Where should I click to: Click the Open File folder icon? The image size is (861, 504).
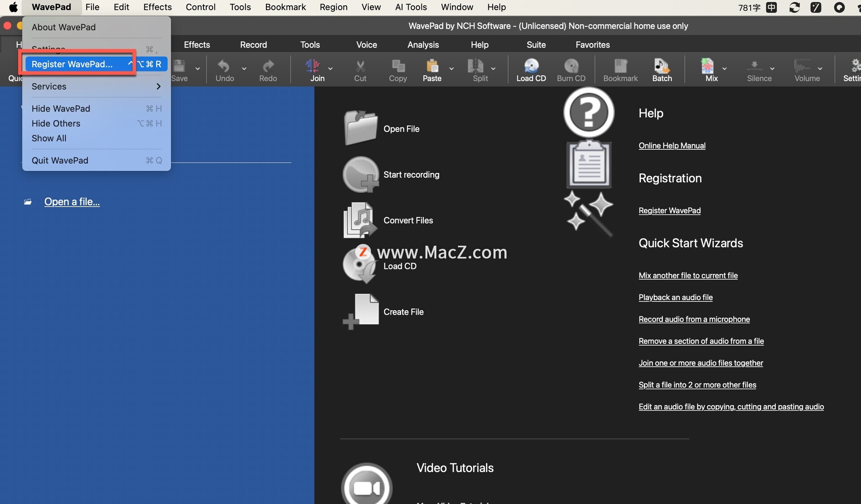click(x=361, y=128)
